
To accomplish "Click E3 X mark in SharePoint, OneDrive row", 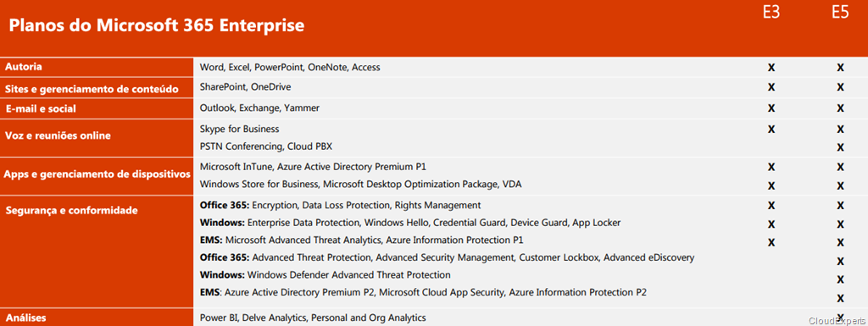I will [771, 86].
